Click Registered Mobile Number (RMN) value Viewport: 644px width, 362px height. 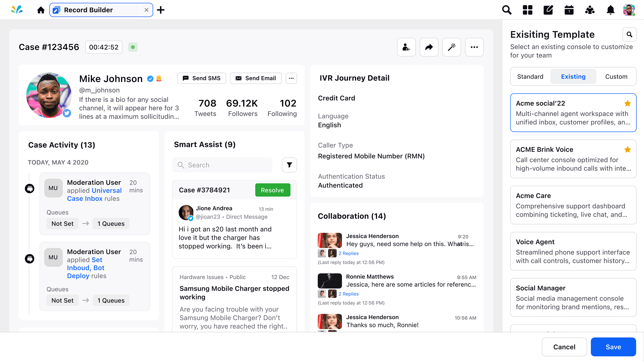tap(371, 156)
